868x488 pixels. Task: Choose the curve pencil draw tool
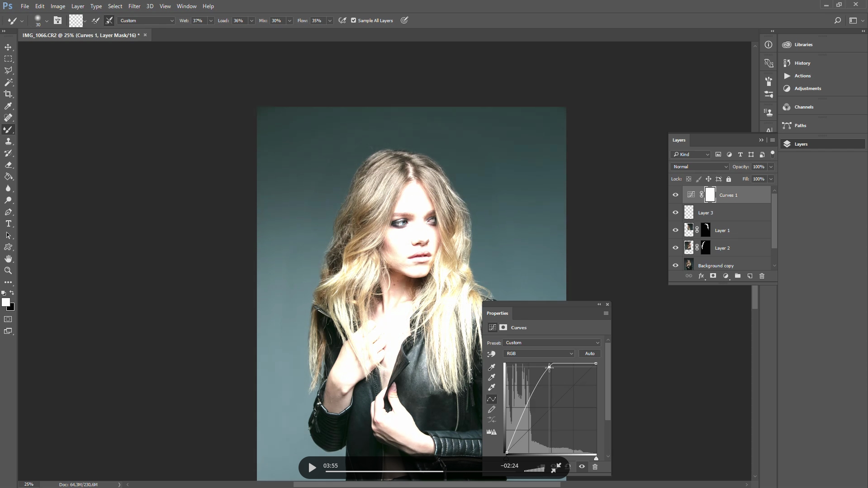pos(492,409)
